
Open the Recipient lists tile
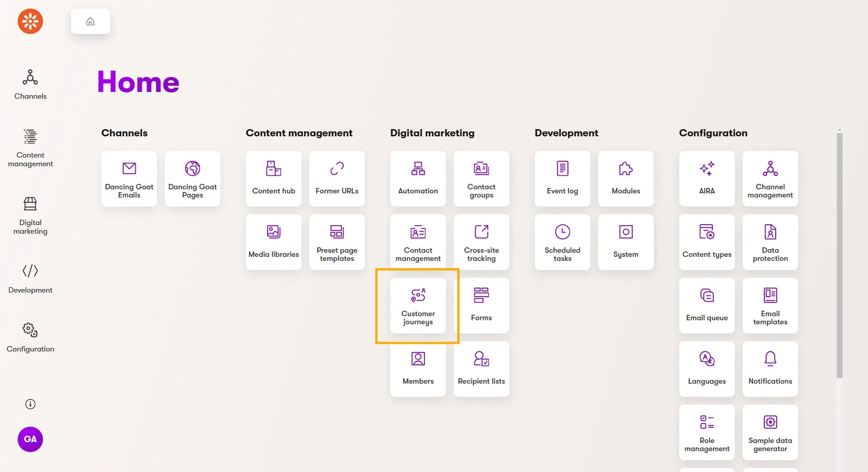tap(482, 369)
